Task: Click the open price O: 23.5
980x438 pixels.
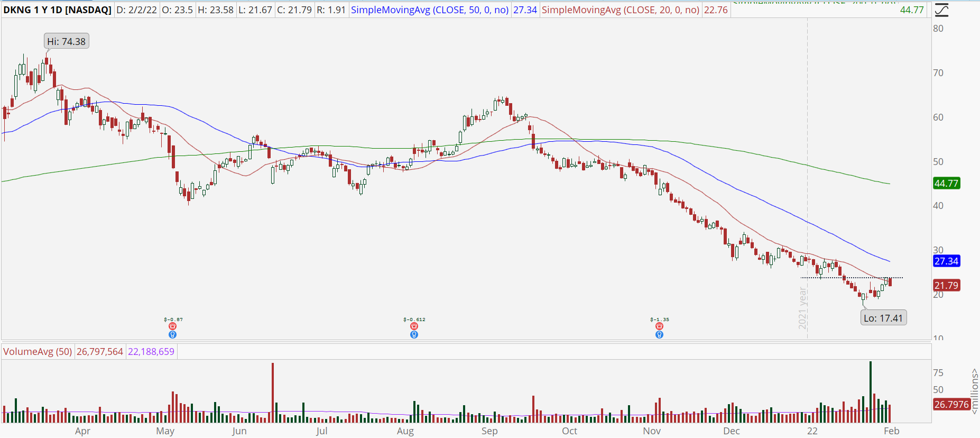Action: [177, 10]
